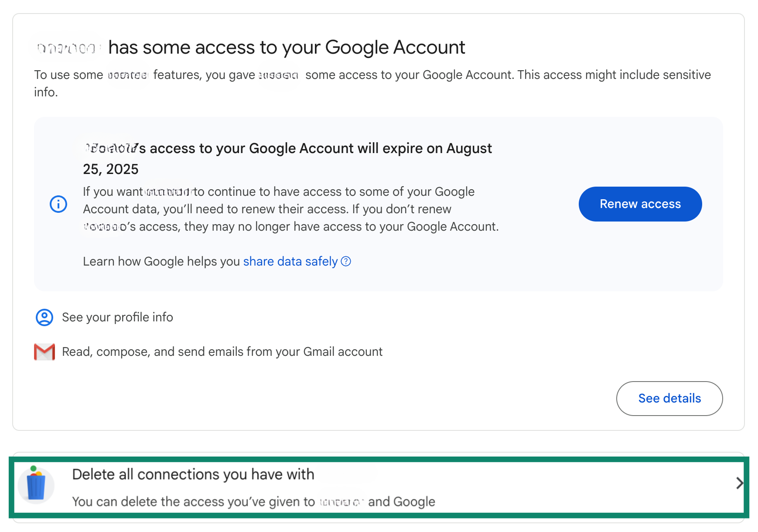Click the help circle beside share data safely
This screenshot has width=758, height=532.
345,261
